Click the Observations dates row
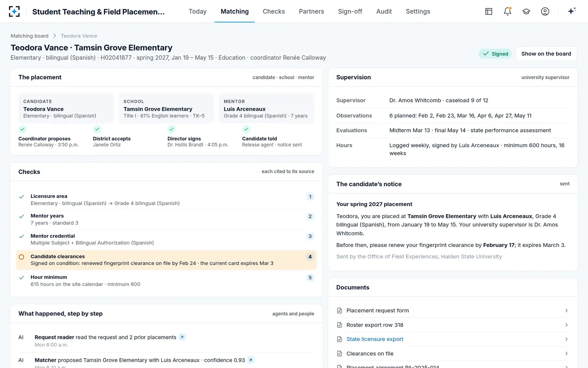588x368 pixels. [453, 116]
